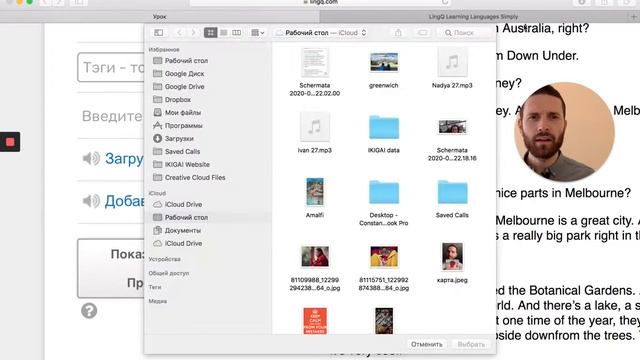The width and height of the screenshot is (640, 360).
Task: Go forward in file dialog
Action: [x=193, y=33]
